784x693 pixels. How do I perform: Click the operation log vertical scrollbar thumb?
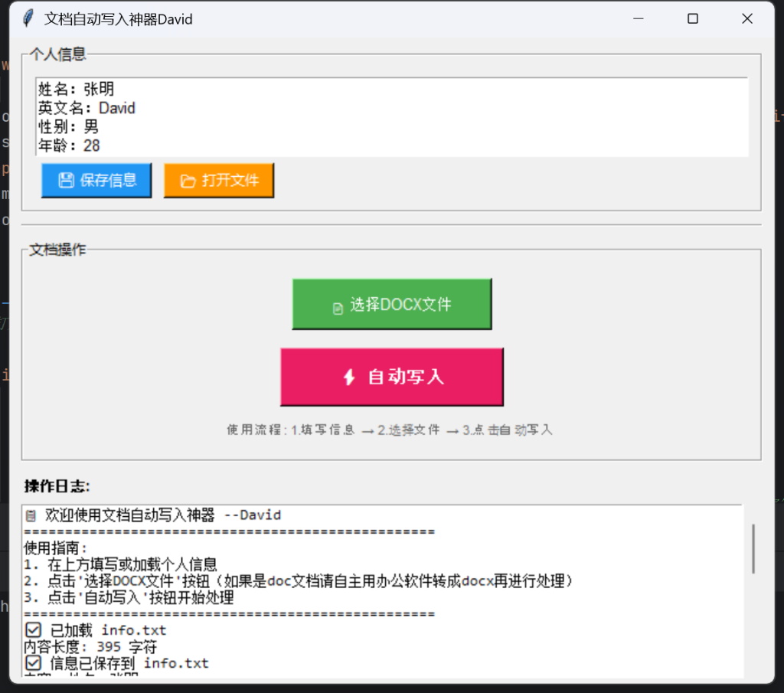coord(753,548)
